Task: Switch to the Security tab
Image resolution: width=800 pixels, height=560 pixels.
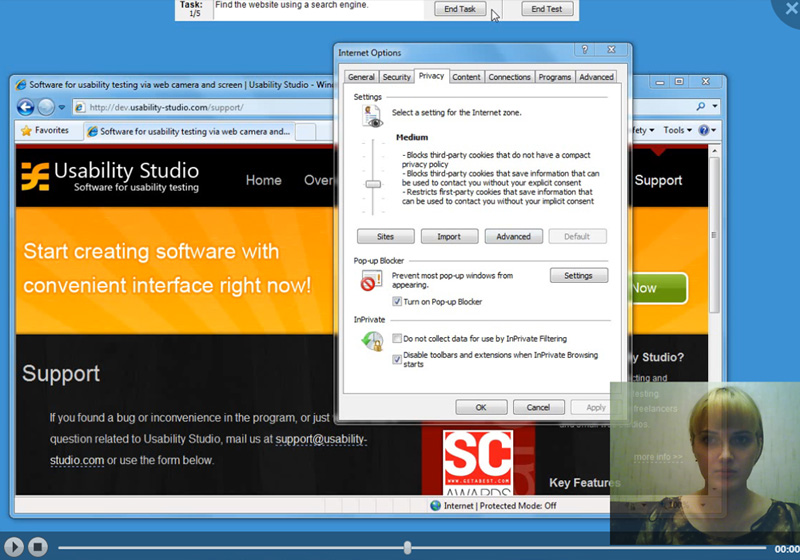Action: [x=396, y=77]
